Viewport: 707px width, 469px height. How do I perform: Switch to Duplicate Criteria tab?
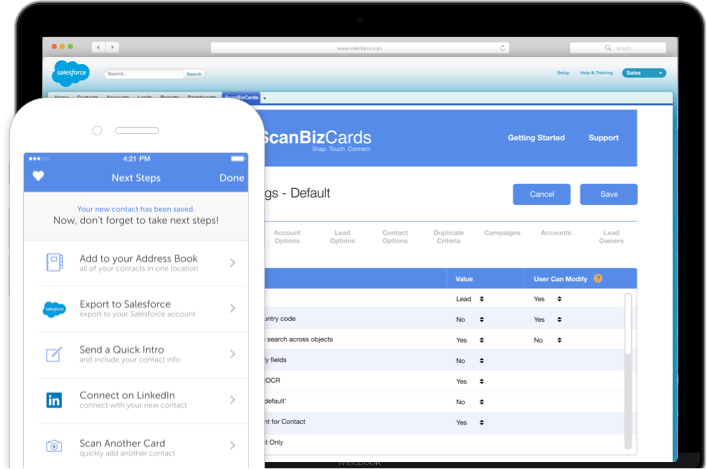pos(449,237)
